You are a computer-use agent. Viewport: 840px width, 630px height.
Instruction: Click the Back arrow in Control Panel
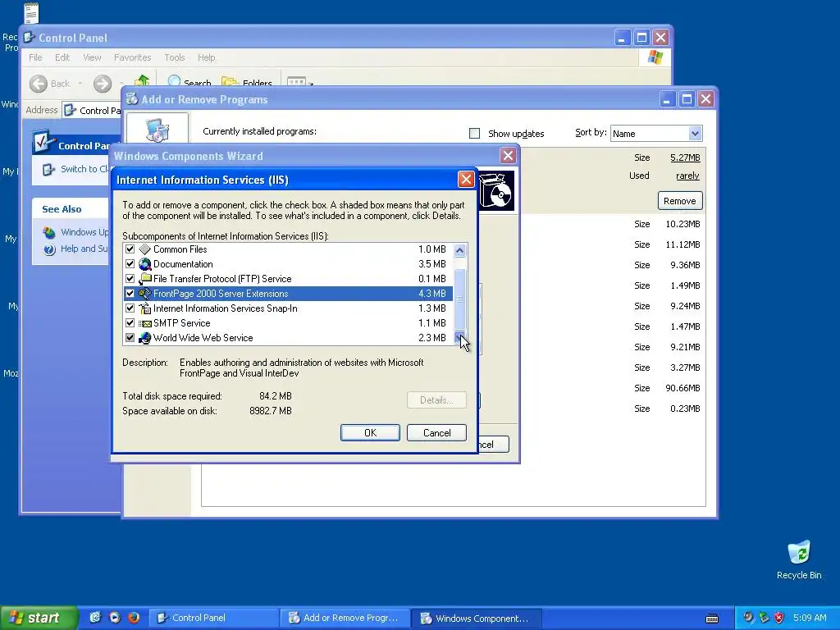(39, 84)
